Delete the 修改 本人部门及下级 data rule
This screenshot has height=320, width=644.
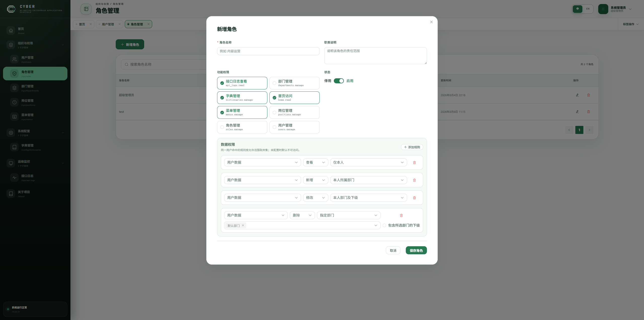414,198
